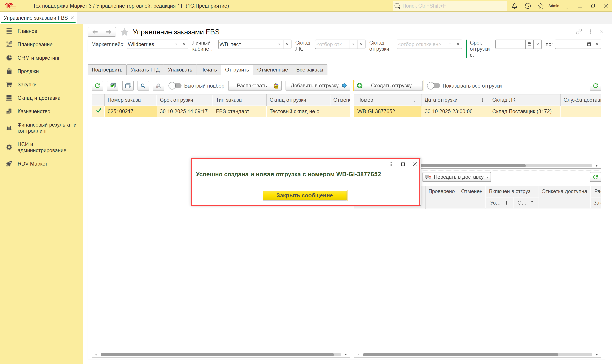Open calendar for shipping start date

530,44
